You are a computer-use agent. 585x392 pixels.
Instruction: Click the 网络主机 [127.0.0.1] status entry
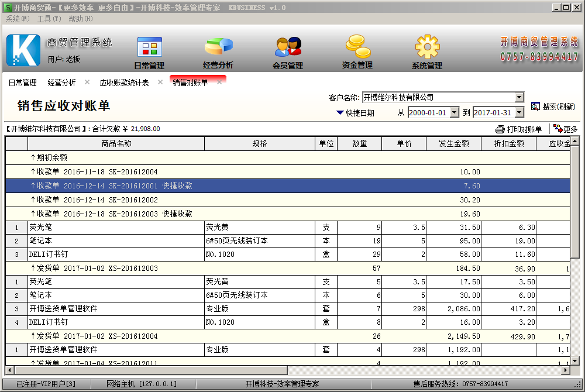point(142,384)
